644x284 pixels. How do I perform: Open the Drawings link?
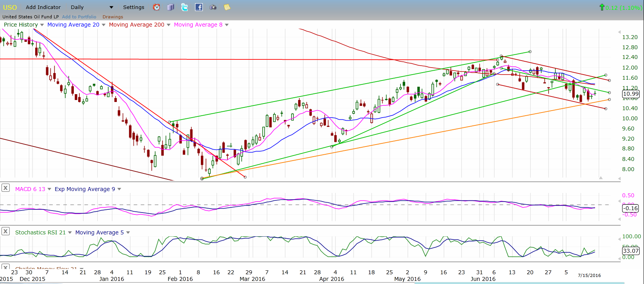(x=113, y=17)
